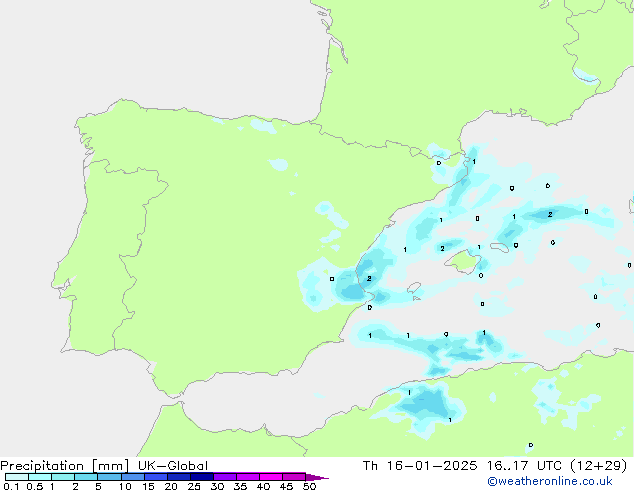Screen dimensions: 634x490
Task: Click the above-50 mm legend arrow tip
Action: tap(317, 477)
